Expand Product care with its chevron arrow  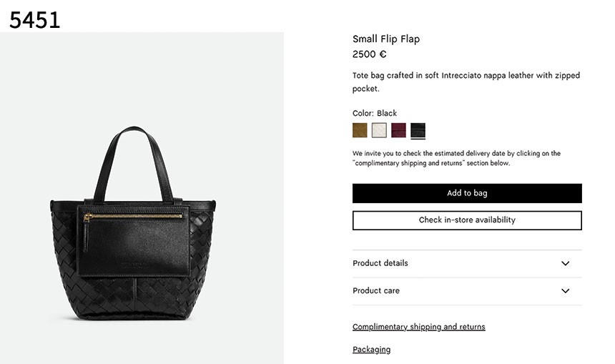565,291
